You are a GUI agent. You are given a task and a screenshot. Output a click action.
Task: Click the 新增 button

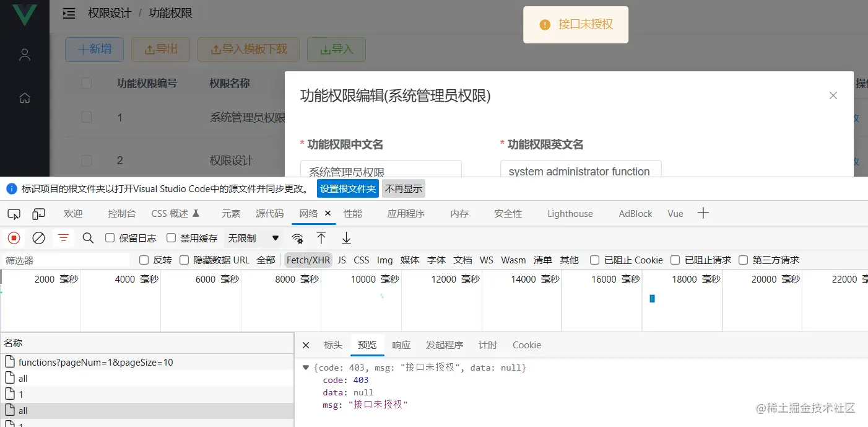click(x=95, y=50)
